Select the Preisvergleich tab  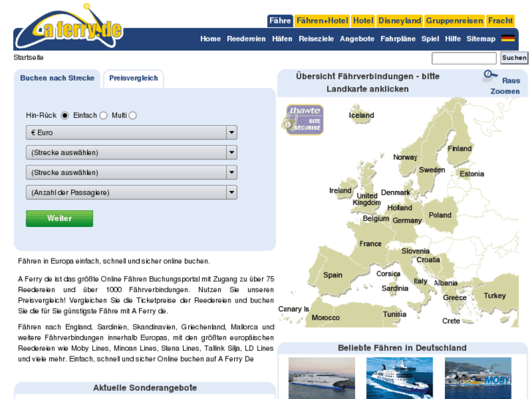pos(133,78)
